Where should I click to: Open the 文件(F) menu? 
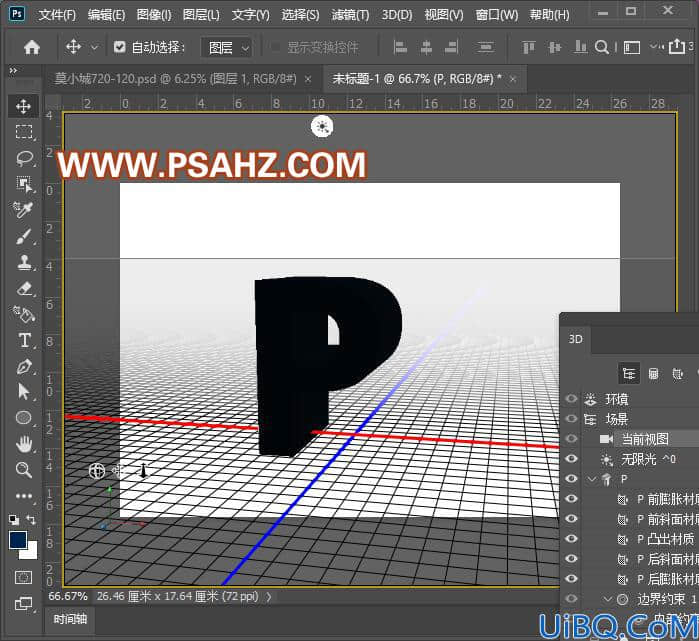click(x=57, y=15)
